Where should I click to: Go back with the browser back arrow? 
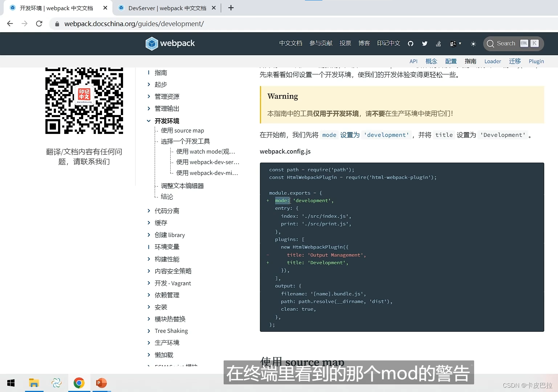pos(10,24)
